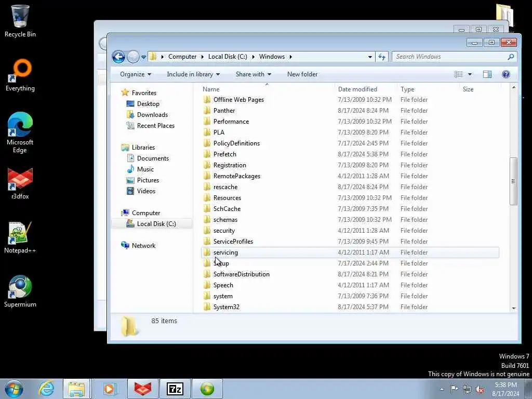This screenshot has width=532, height=399.
Task: Open the Notepad++ desktop shortcut
Action: coord(20,237)
